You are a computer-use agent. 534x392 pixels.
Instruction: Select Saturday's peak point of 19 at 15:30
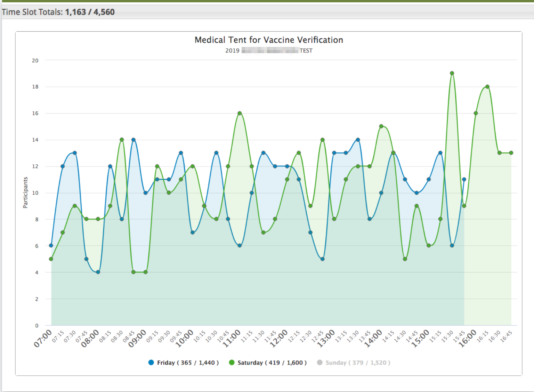coord(452,73)
